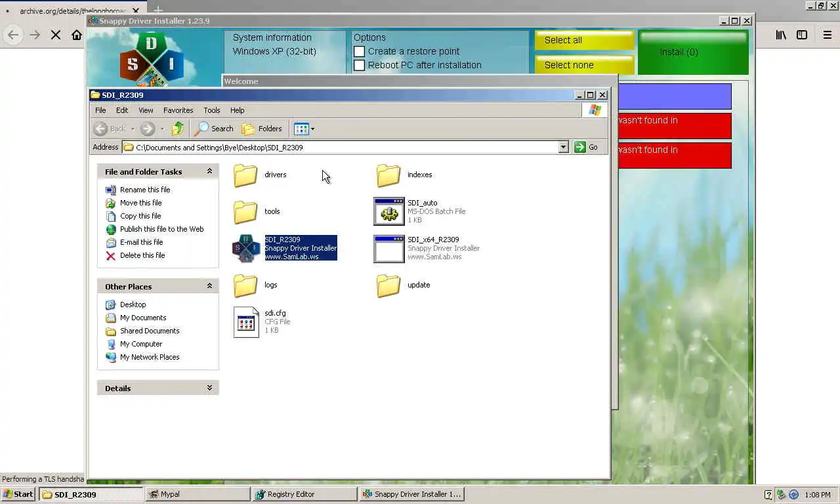
Task: Select the archive.org browser tab
Action: (73, 11)
